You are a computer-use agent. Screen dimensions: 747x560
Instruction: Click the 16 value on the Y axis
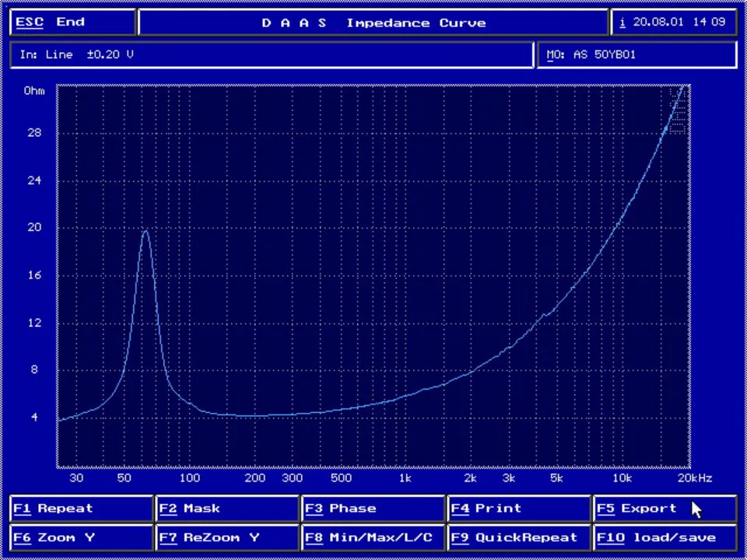pyautogui.click(x=34, y=275)
